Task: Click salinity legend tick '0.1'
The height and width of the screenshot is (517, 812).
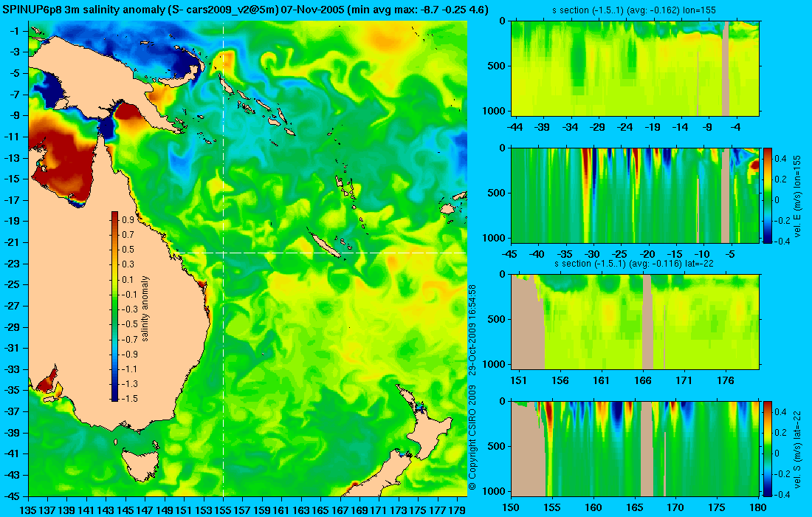Action: point(128,279)
